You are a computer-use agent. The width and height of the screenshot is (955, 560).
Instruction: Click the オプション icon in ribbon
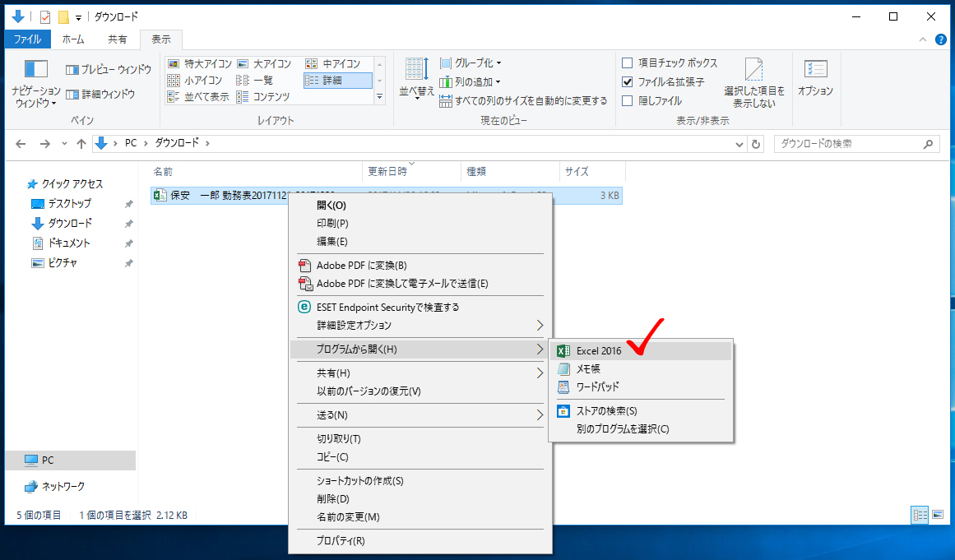(815, 70)
